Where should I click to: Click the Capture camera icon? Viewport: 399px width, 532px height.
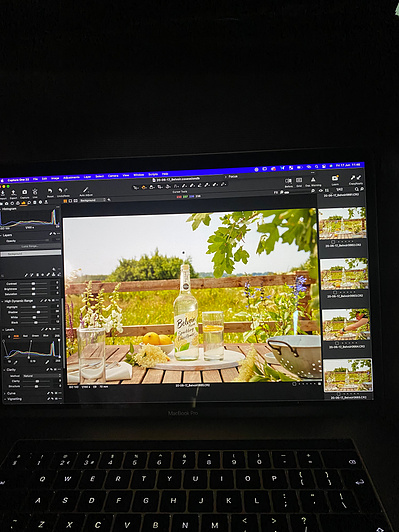coord(24,192)
